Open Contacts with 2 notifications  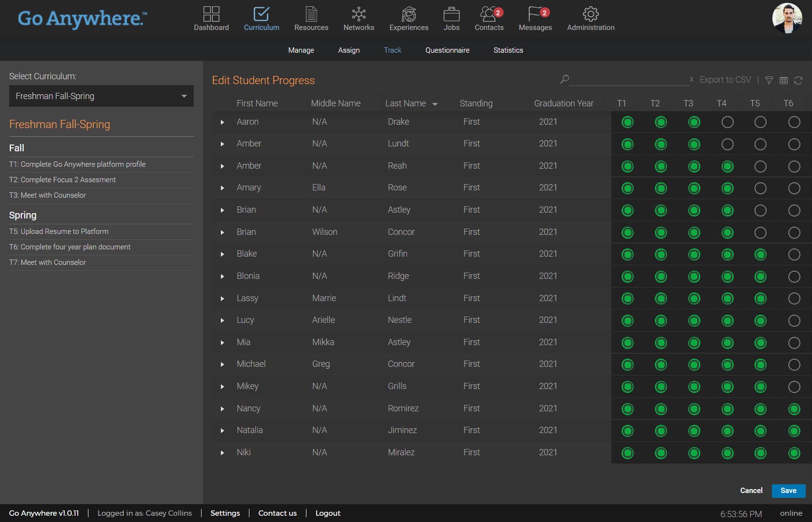[x=489, y=14]
